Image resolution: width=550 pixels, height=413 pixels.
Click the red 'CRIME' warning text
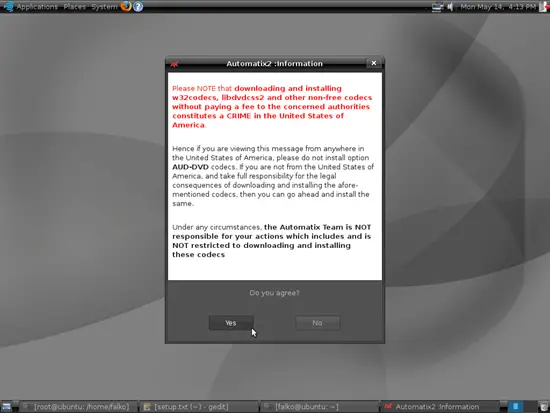click(x=239, y=116)
